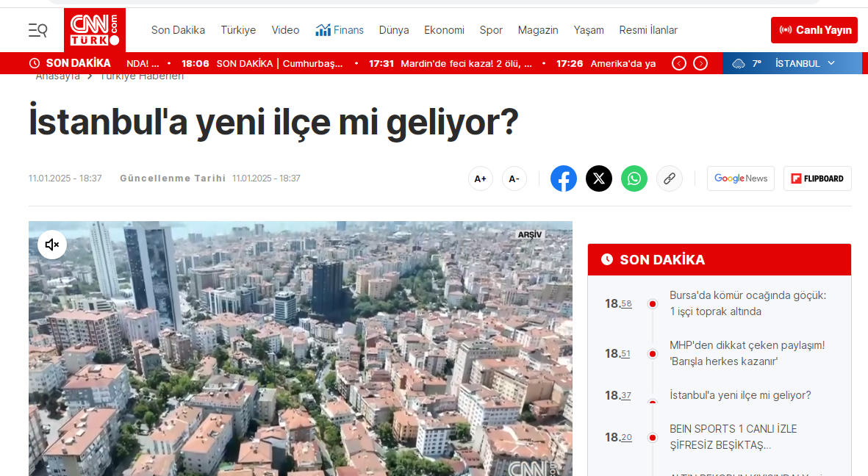Click the clock icon beside the ticker's SON DAKİKA
The image size is (868, 476).
coord(35,63)
